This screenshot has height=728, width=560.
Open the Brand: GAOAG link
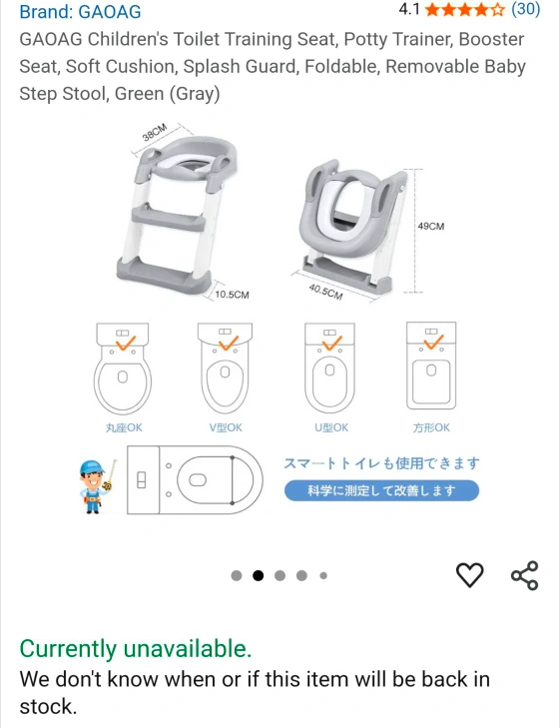coord(80,11)
